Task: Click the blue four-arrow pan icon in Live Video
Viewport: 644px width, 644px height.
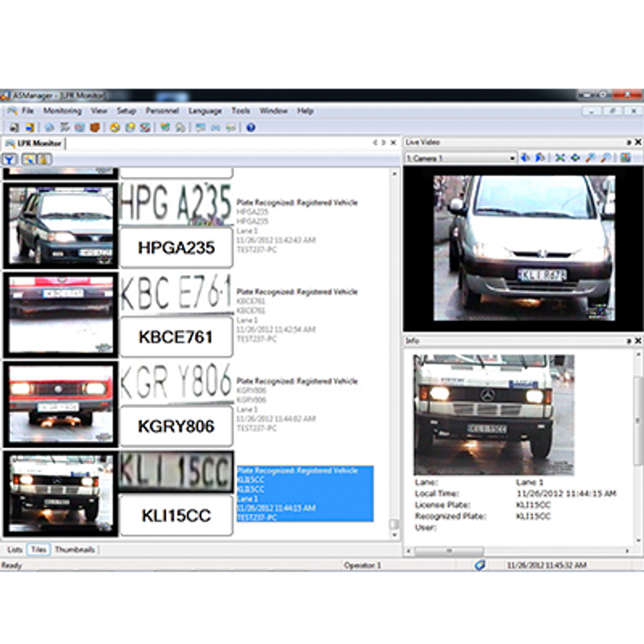Action: (x=575, y=158)
